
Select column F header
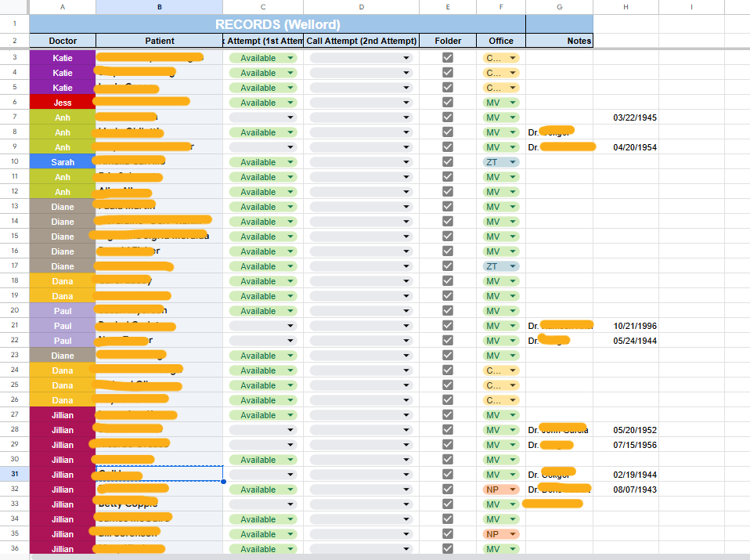tap(501, 7)
